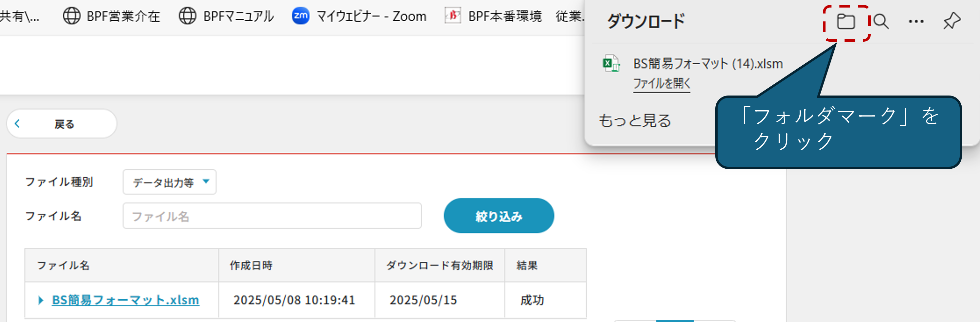Screen dimensions: 980x322
Task: Click the BS簡易フォーマット (14).xlsm download entry
Action: coord(707,64)
